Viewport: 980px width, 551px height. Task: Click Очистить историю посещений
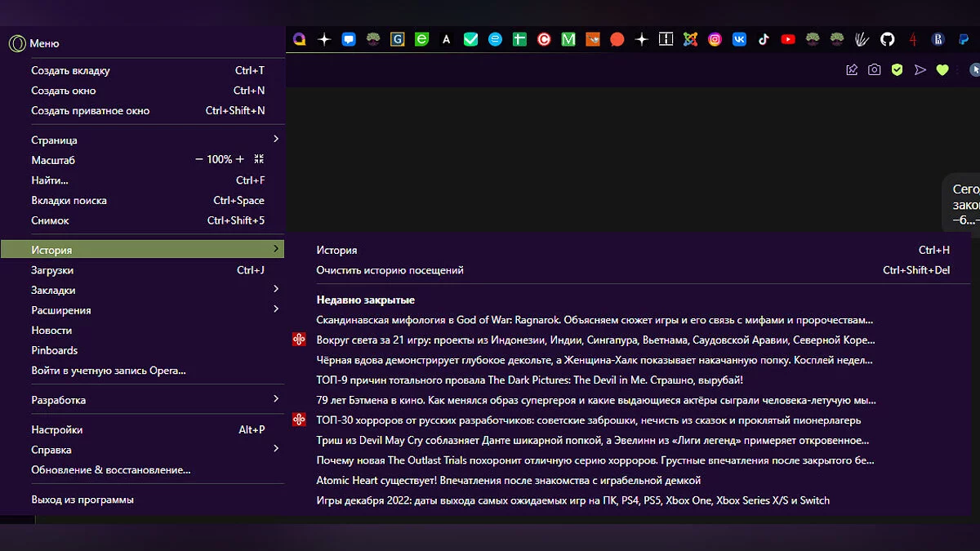coord(390,270)
